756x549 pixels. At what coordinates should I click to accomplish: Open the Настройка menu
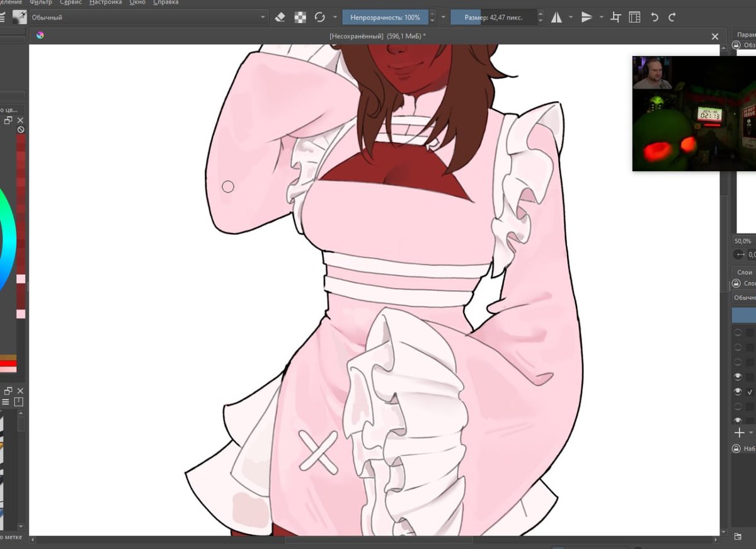point(105,3)
